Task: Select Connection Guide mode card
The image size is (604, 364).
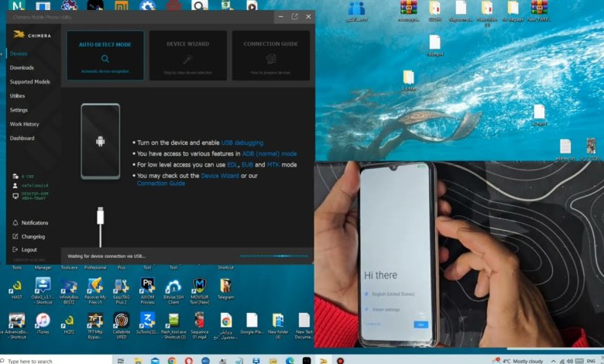Action: click(270, 56)
